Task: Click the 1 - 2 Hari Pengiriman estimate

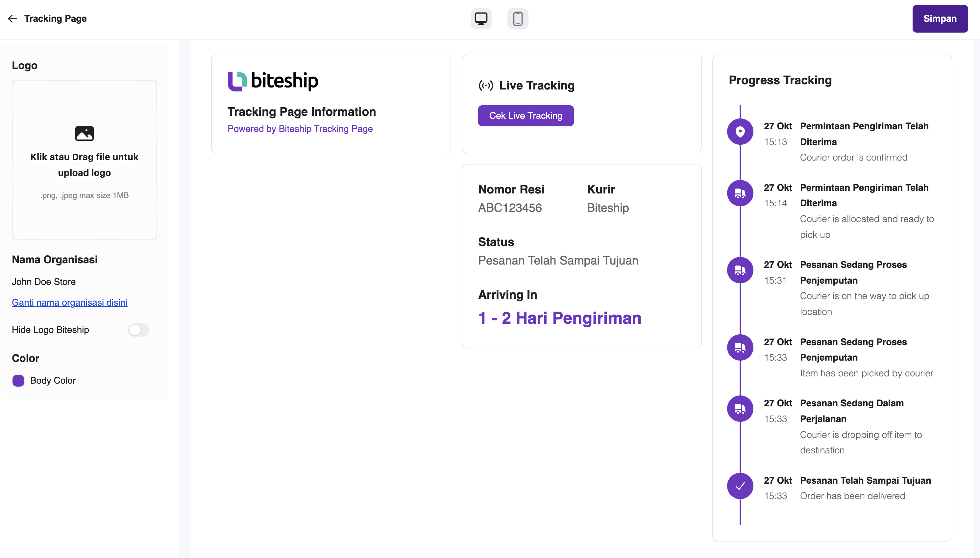Action: (x=559, y=318)
